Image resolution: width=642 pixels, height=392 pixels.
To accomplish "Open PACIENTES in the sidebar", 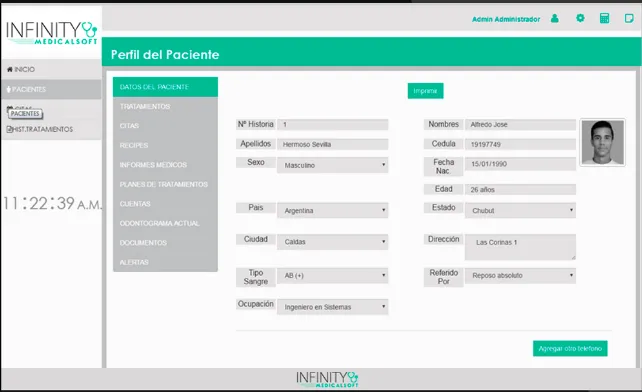I will [x=51, y=89].
